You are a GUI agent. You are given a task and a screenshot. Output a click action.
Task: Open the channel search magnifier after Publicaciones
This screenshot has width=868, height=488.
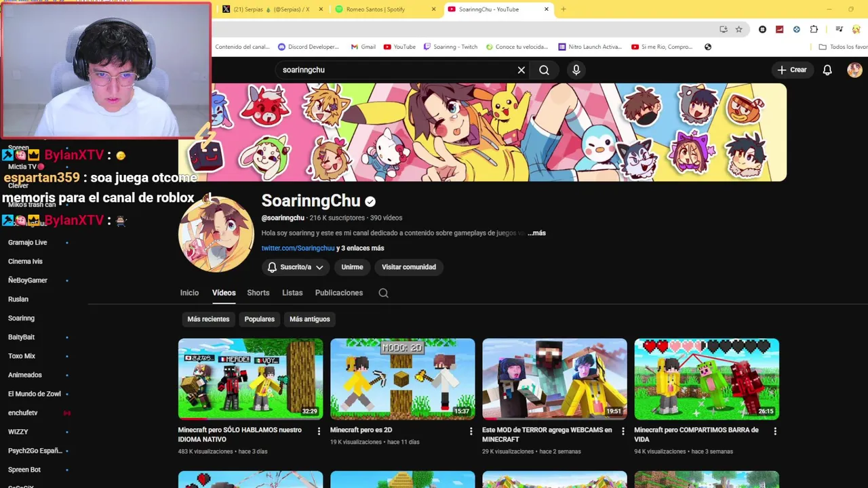[x=384, y=293]
